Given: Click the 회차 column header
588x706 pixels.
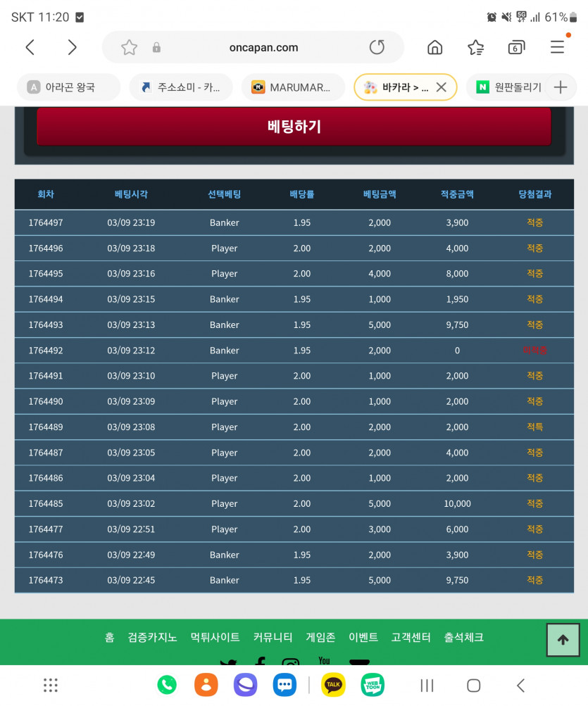Looking at the screenshot, I should tap(46, 194).
